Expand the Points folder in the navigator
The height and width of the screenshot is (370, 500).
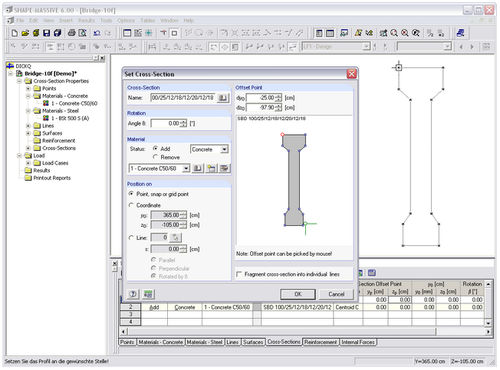pyautogui.click(x=28, y=88)
